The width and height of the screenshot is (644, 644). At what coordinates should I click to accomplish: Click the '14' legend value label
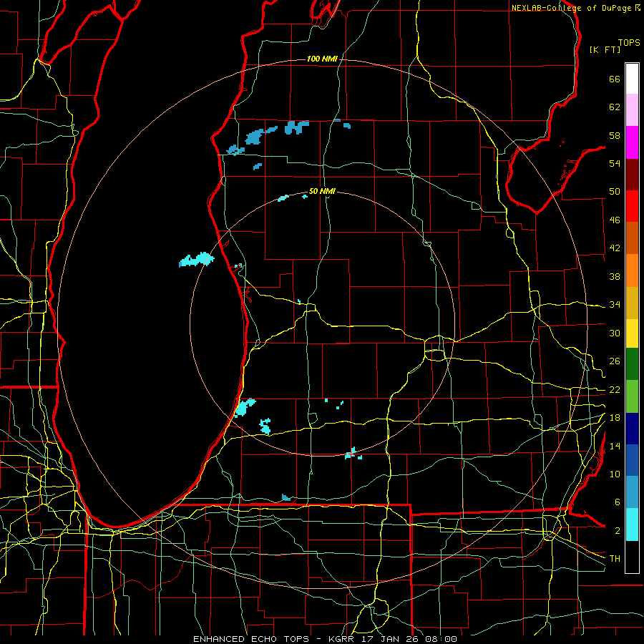pyautogui.click(x=615, y=446)
